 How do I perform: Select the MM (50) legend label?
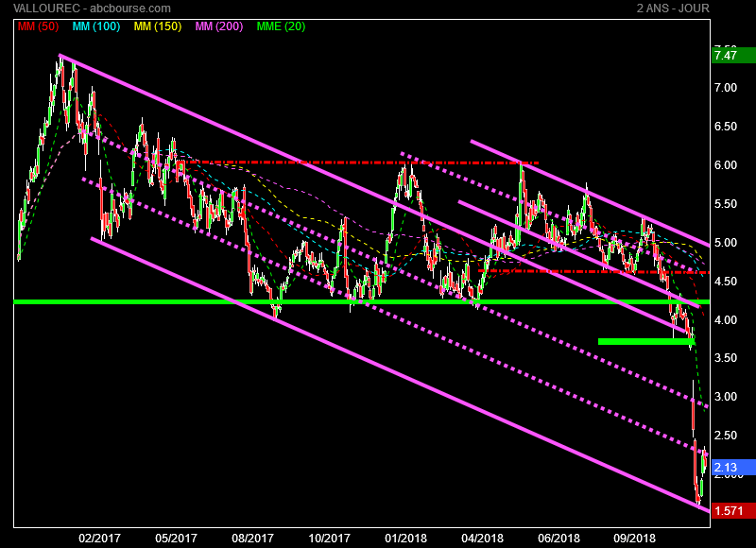coord(38,26)
